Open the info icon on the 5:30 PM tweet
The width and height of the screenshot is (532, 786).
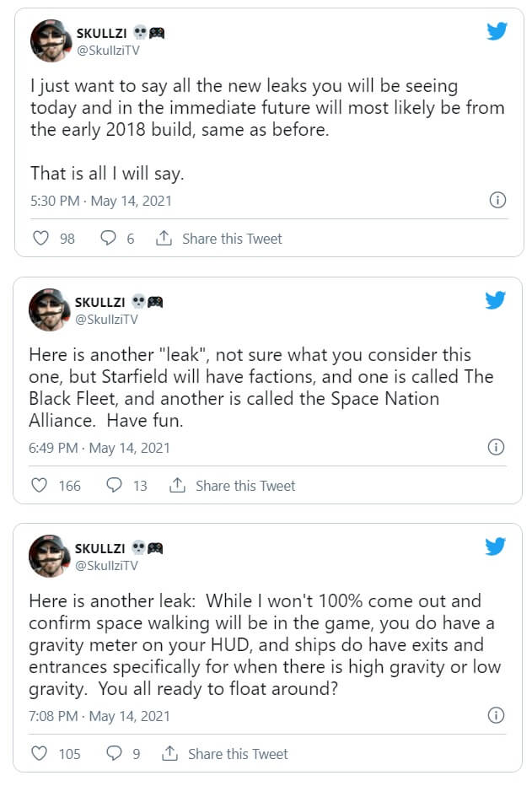pyautogui.click(x=497, y=201)
